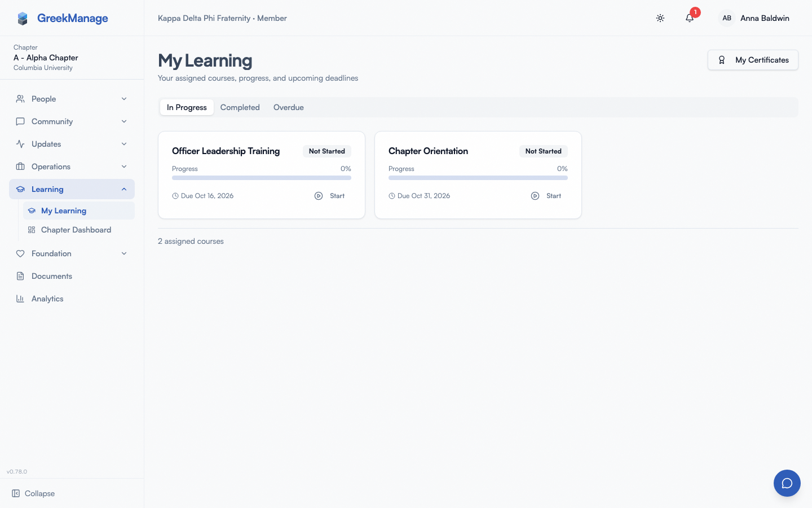This screenshot has width=812, height=508.
Task: Click the GreekManage brand name link
Action: pyautogui.click(x=73, y=18)
